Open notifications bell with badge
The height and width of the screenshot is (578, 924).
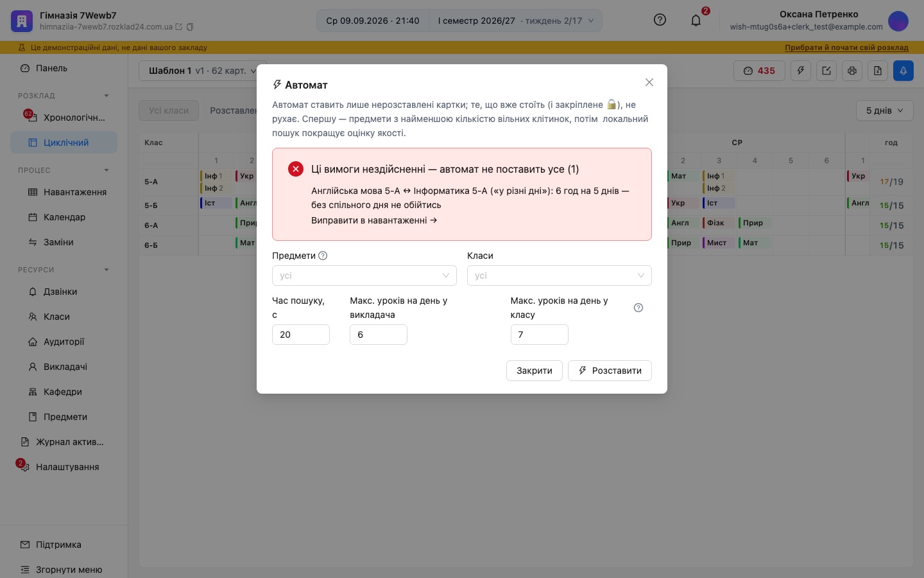(696, 20)
